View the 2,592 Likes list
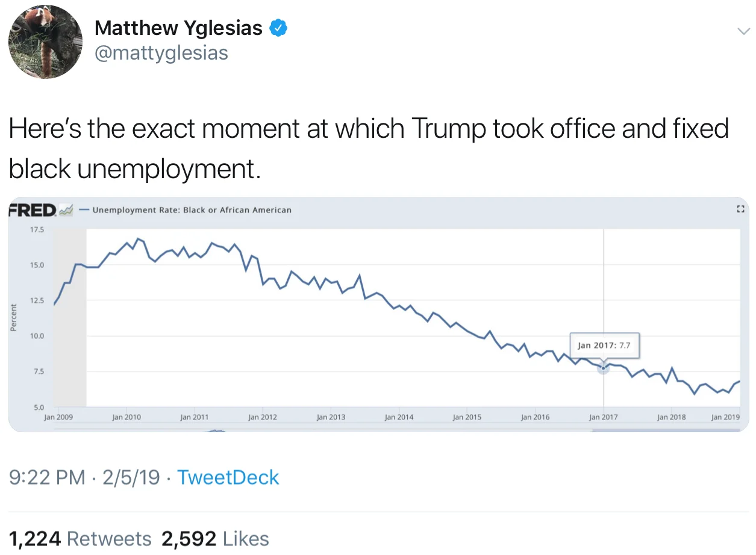Screen dimensions: 756x555 click(215, 538)
